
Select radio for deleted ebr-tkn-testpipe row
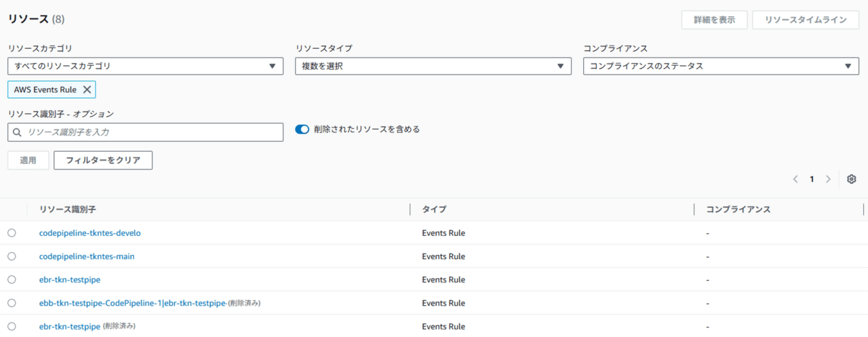pyautogui.click(x=12, y=326)
